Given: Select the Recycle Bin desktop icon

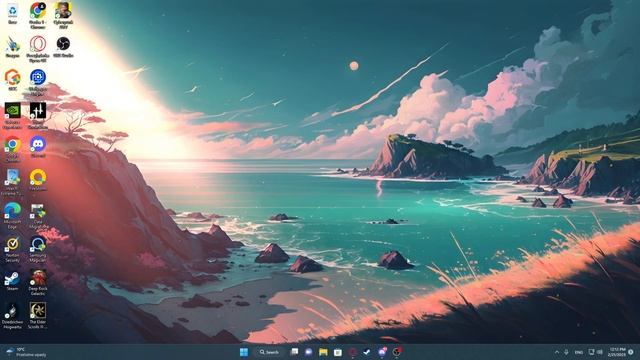Looking at the screenshot, I should pos(13,14).
